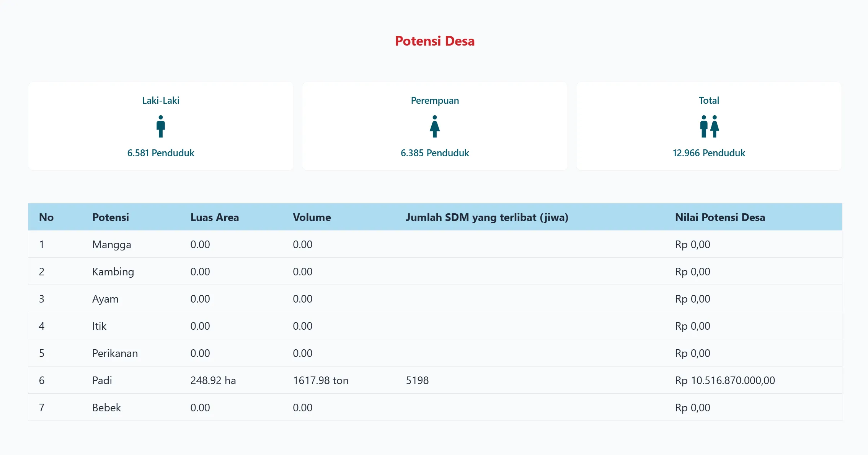Viewport: 868px width, 455px height.
Task: Click the Potensi column header
Action: [x=111, y=217]
